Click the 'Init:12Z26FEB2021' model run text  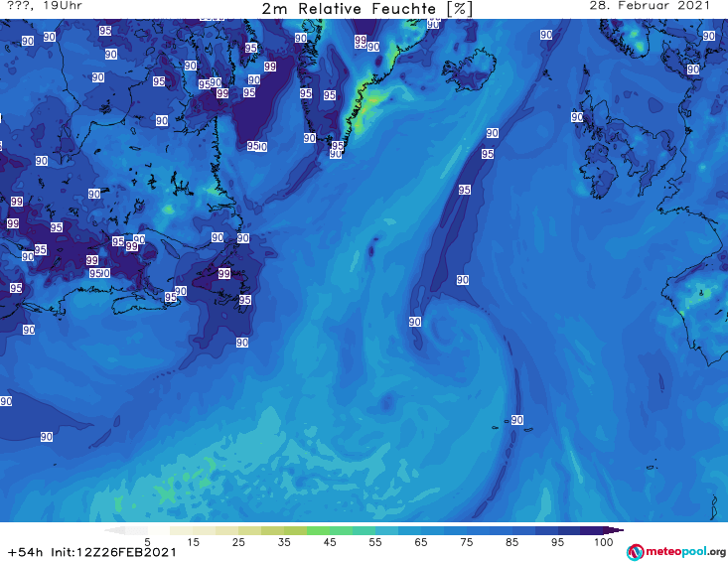114,552
